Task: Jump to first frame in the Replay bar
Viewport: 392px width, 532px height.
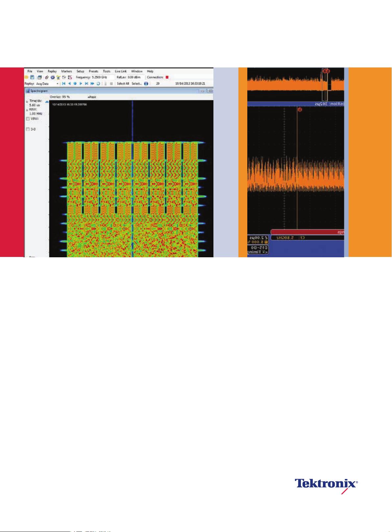Action: 64,84
